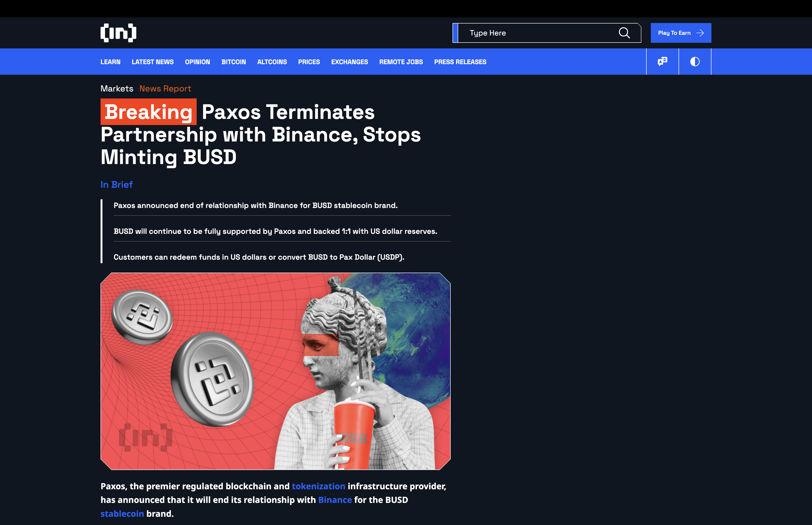The image size is (812, 525).
Task: Follow the tokenization hyperlink
Action: (x=318, y=486)
